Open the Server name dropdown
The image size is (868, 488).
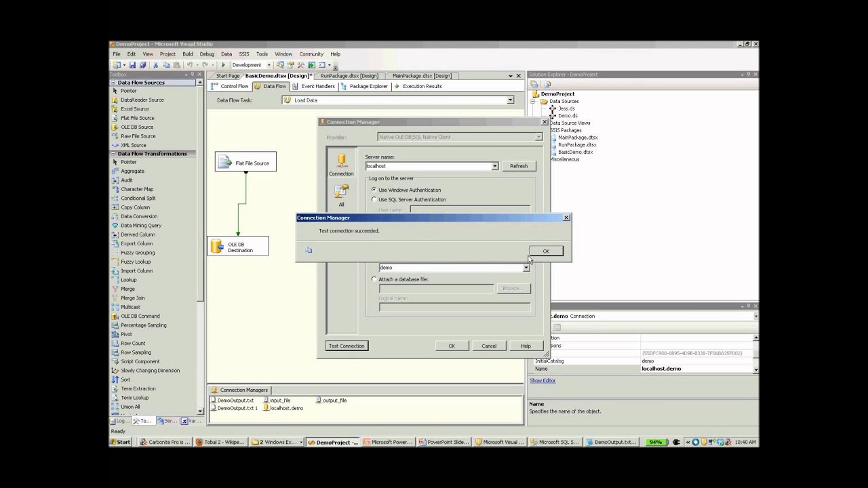click(x=495, y=166)
